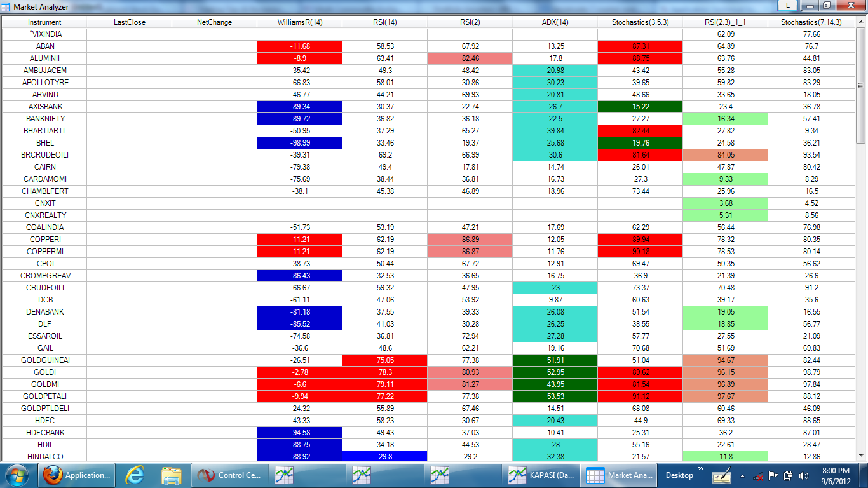Viewport: 868px width, 488px height.
Task: Click CNXREALTY's green cell 5.31
Action: (726, 215)
